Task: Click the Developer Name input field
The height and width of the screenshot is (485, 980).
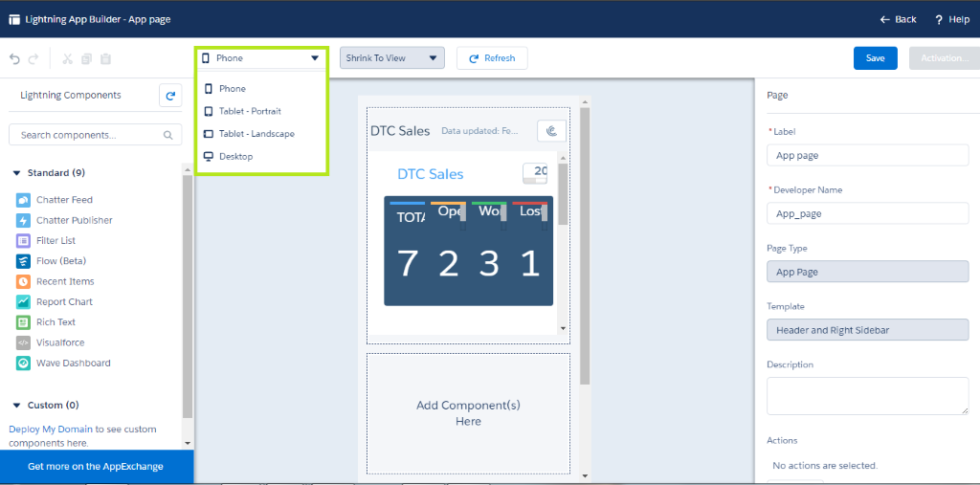Action: [x=867, y=213]
